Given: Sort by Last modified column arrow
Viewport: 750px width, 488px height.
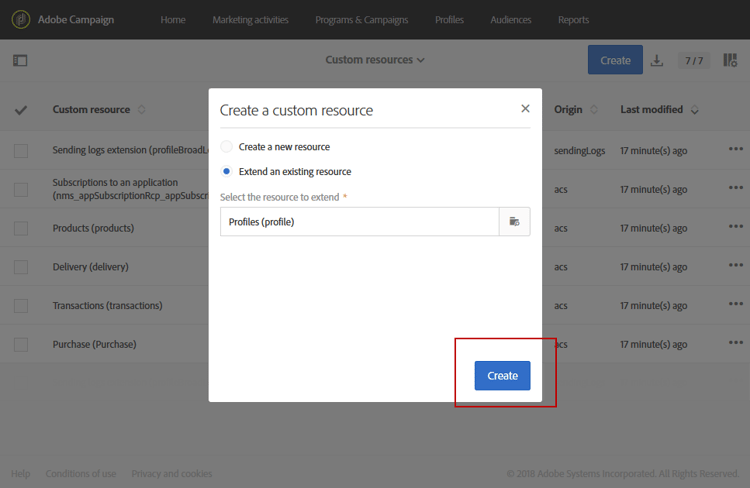Looking at the screenshot, I should pos(695,110).
